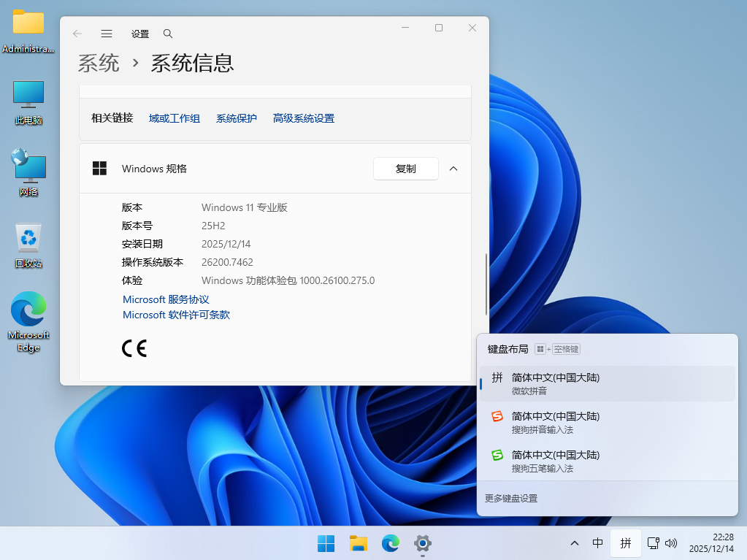
Task: Select the 此电脑 desktop icon
Action: coord(28,103)
